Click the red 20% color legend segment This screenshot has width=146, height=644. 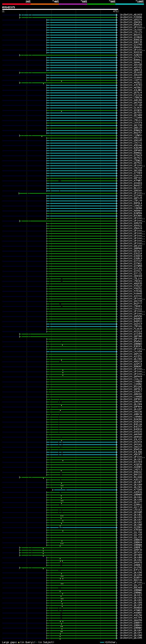pos(16,4)
